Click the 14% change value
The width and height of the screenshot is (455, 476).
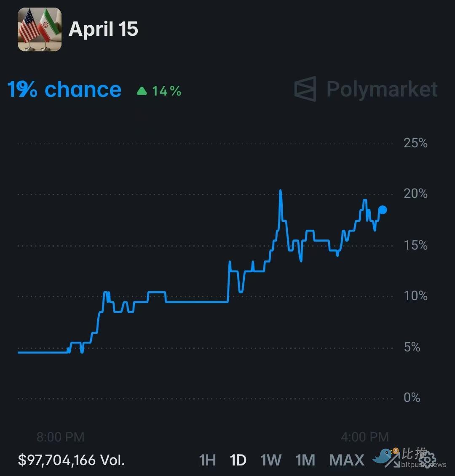coord(166,90)
